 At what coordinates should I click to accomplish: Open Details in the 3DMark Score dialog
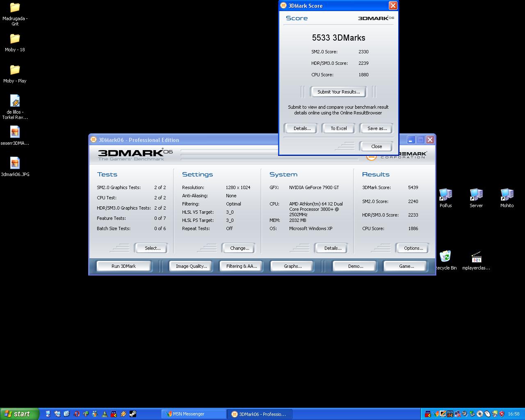(302, 128)
